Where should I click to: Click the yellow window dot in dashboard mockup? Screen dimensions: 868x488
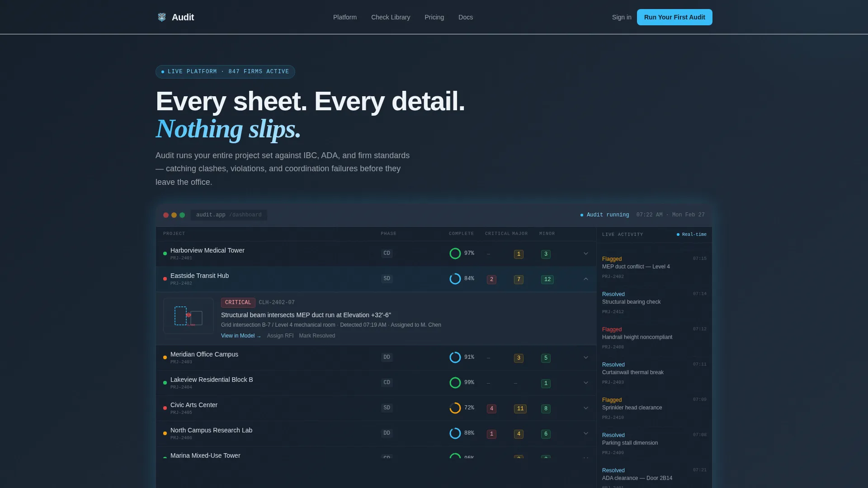pyautogui.click(x=174, y=215)
